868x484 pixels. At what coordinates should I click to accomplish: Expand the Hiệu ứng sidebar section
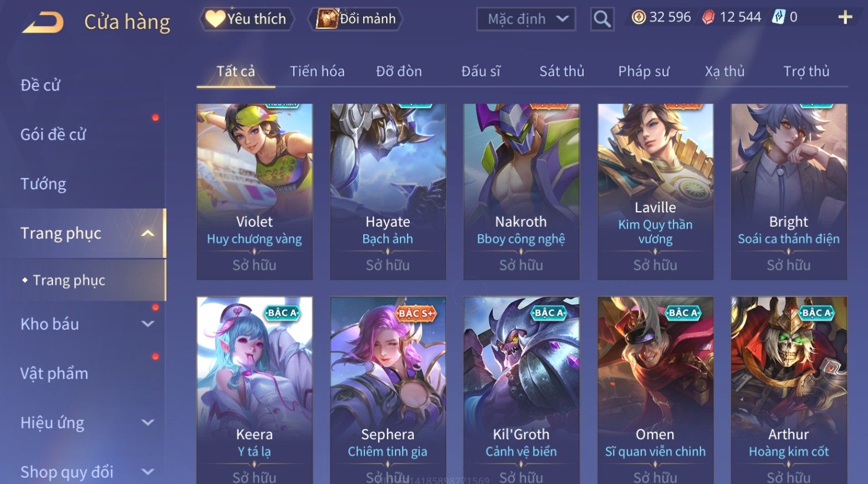(x=148, y=422)
